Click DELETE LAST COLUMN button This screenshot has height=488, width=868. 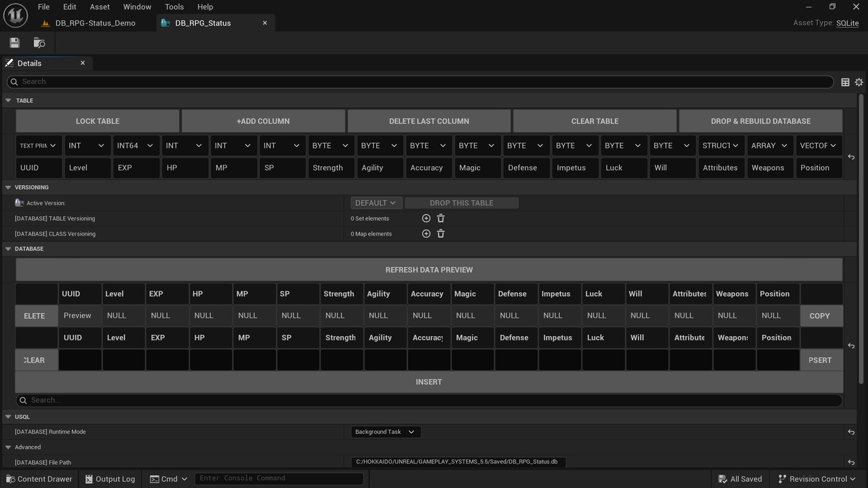coord(429,121)
